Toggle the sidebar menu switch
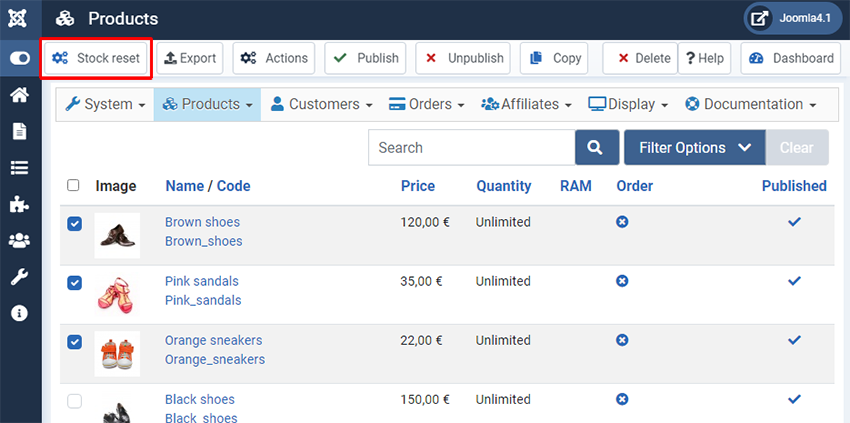This screenshot has width=850, height=423. click(x=20, y=59)
